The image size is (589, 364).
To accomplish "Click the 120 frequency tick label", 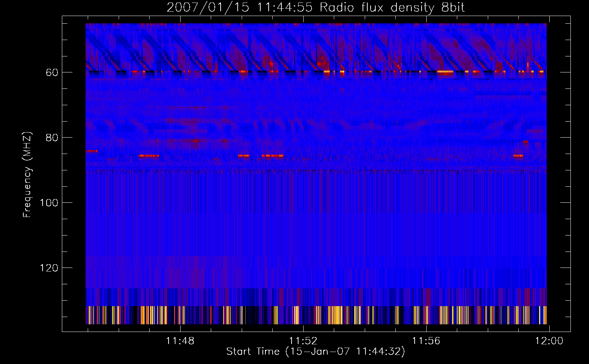I will point(49,268).
